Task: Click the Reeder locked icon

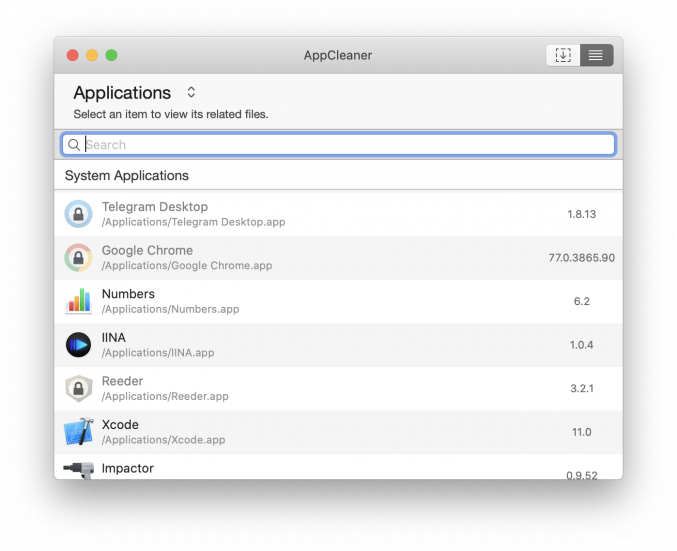Action: 79,388
